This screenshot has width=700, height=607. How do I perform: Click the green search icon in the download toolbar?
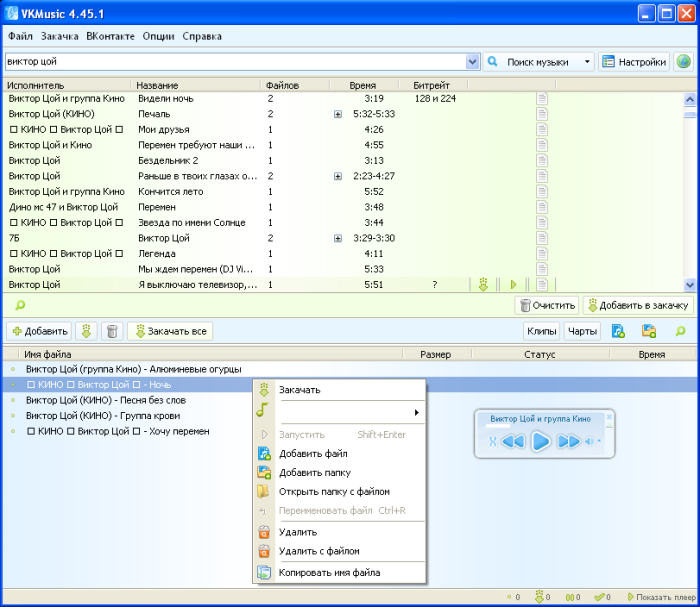[x=680, y=331]
